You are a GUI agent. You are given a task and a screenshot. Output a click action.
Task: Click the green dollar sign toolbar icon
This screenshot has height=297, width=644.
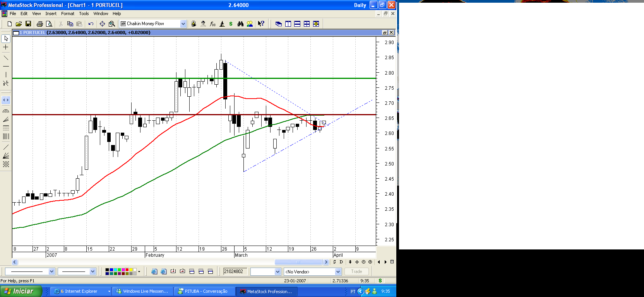pos(231,24)
